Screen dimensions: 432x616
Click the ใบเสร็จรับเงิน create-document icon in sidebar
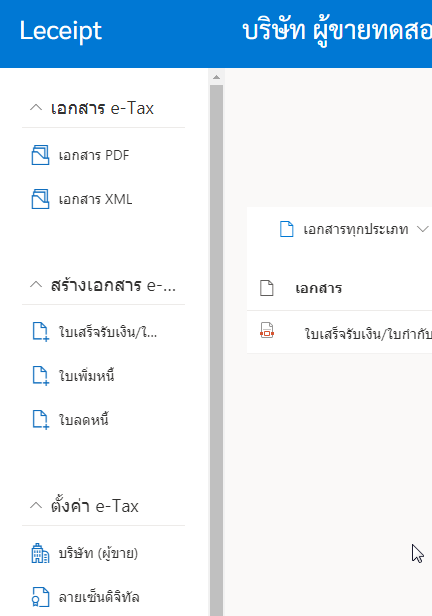click(40, 332)
